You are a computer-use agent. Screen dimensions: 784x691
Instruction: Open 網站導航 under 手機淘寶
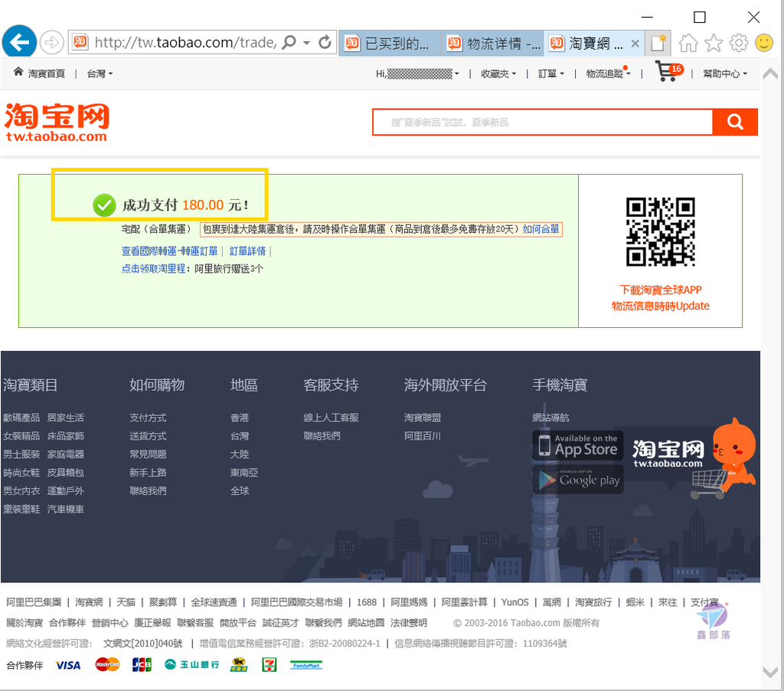550,418
